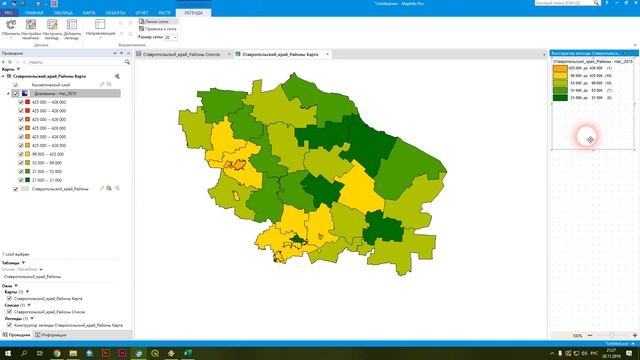The image size is (640, 360).
Task: Open the КАРТА ribbon tab
Action: coord(89,13)
